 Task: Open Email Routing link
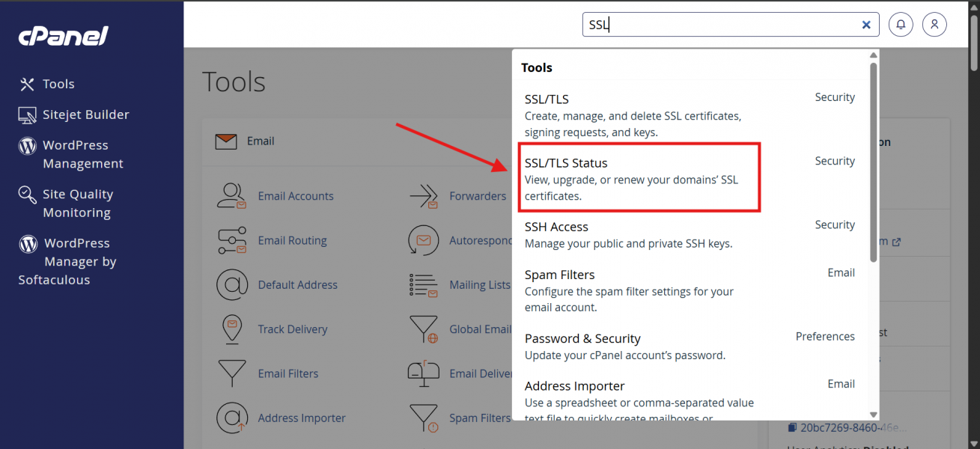coord(292,240)
